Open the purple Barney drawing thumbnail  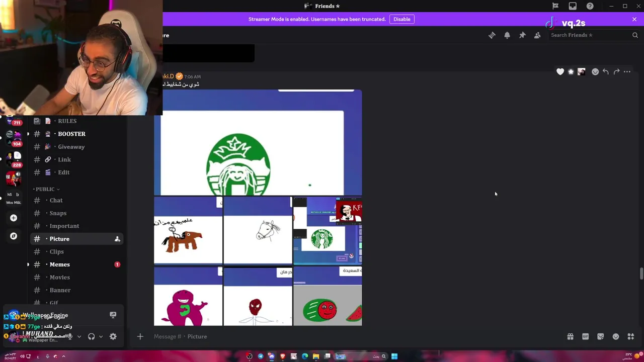pos(188,296)
